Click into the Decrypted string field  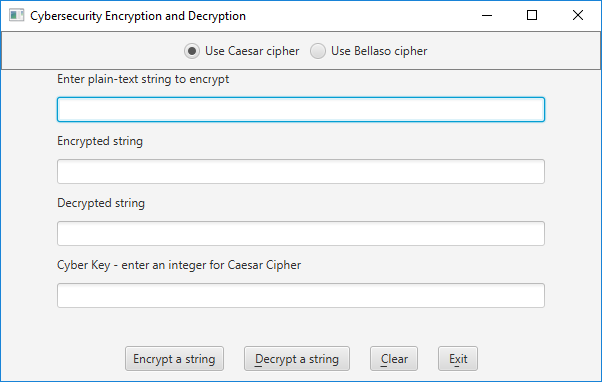click(x=301, y=233)
